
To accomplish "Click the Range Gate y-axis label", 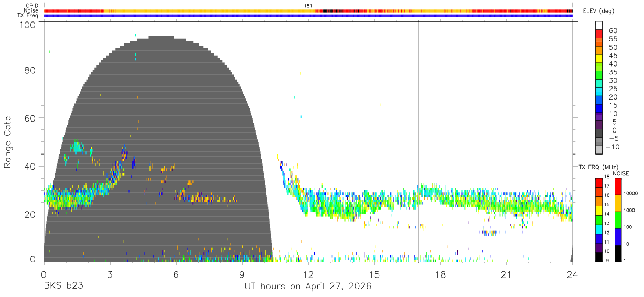I will tap(8, 142).
